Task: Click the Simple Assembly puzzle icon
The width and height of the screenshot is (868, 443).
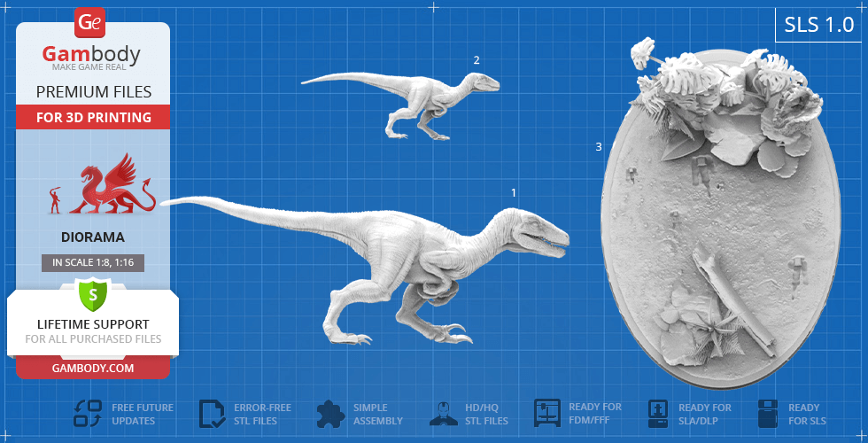Action: coord(330,414)
